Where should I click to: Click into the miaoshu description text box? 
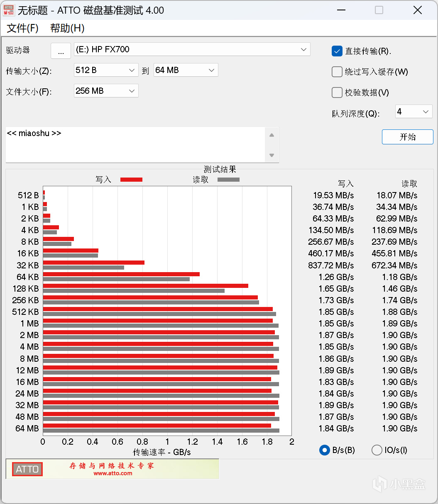click(135, 144)
